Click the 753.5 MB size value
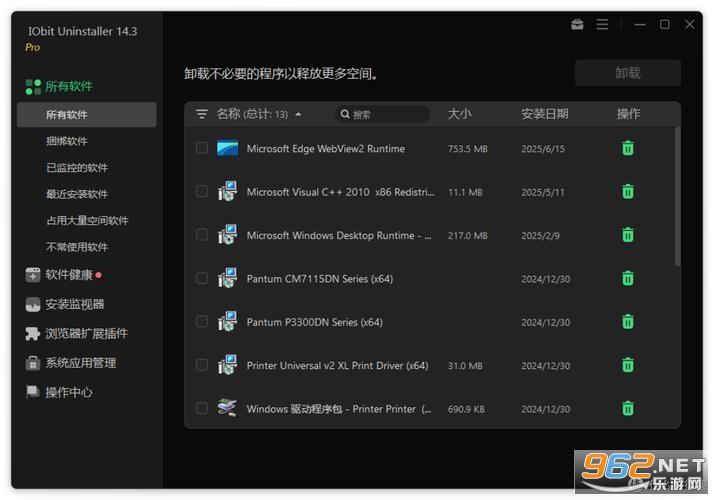 pyautogui.click(x=468, y=149)
